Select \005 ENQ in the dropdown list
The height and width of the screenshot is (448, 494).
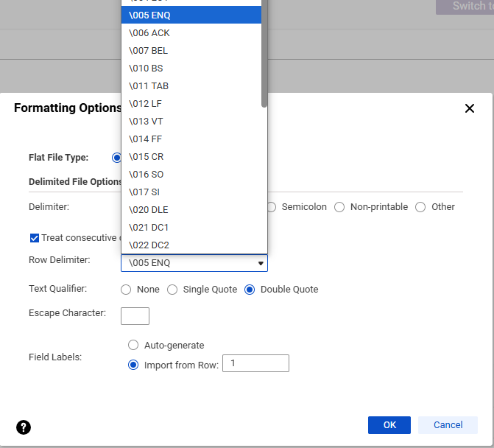pos(191,15)
